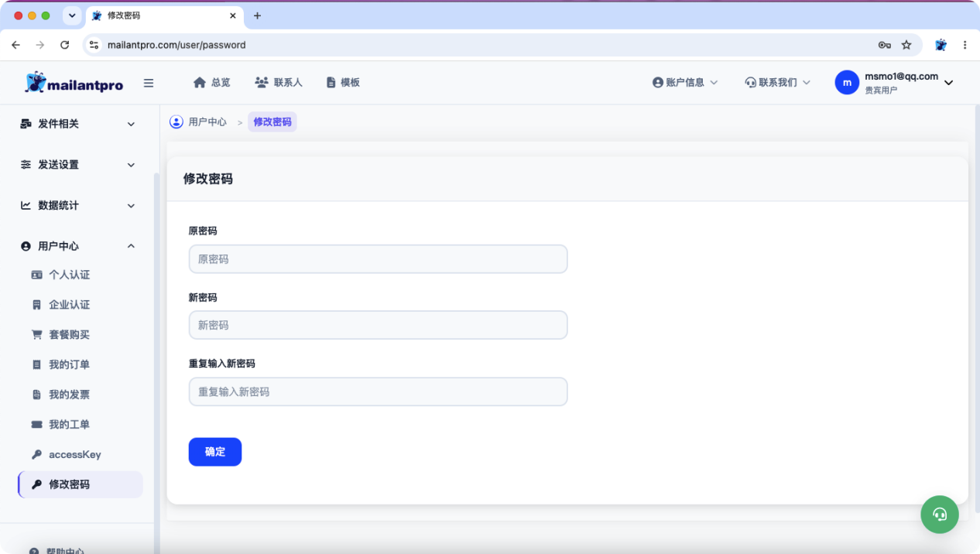Expand the 发送设置 sidebar section
980x554 pixels.
(x=78, y=165)
